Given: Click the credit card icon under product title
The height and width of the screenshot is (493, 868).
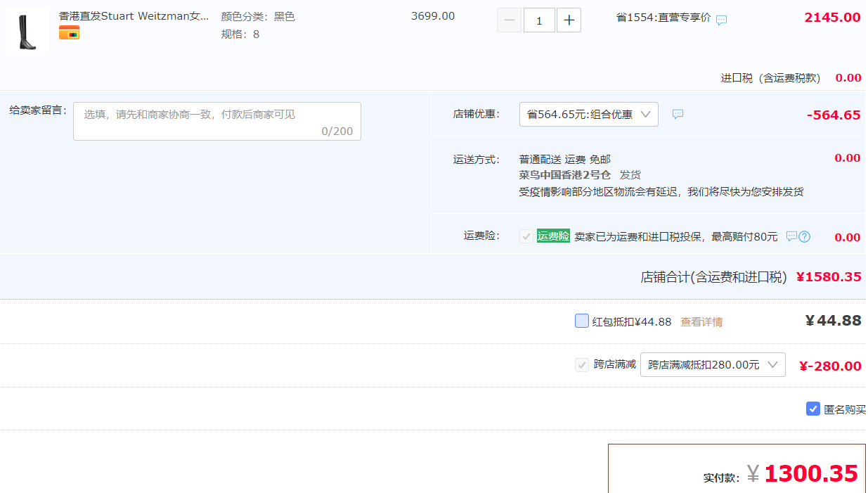Looking at the screenshot, I should [69, 32].
